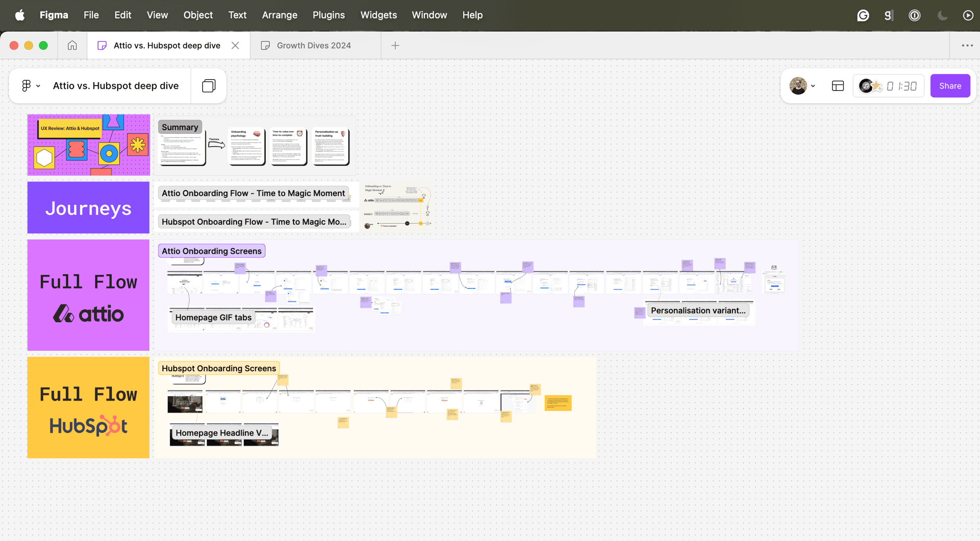Click the timer display showing 01:30
Image resolution: width=980 pixels, height=541 pixels.
902,86
